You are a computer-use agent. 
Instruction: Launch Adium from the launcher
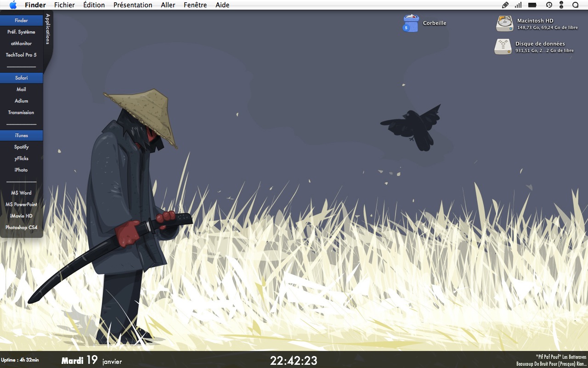click(22, 101)
